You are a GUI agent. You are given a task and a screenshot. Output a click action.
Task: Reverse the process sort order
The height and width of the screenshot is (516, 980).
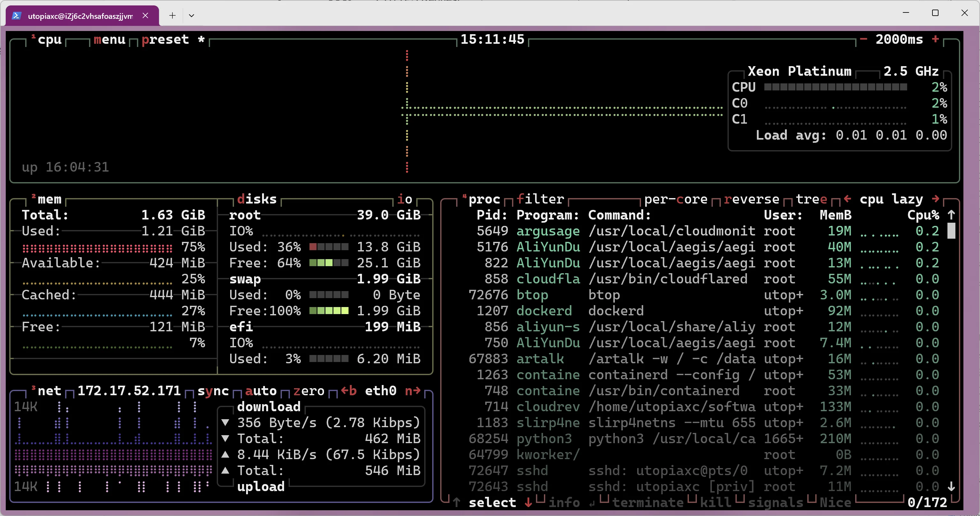751,199
